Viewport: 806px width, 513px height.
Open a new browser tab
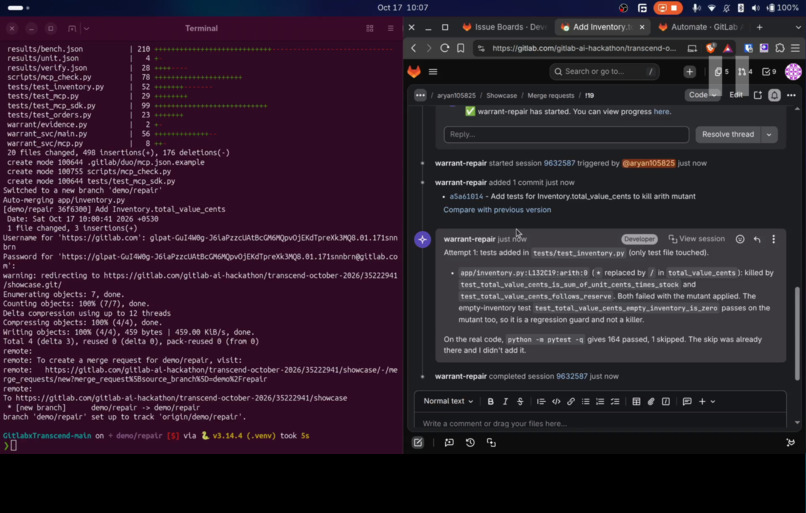(759, 27)
